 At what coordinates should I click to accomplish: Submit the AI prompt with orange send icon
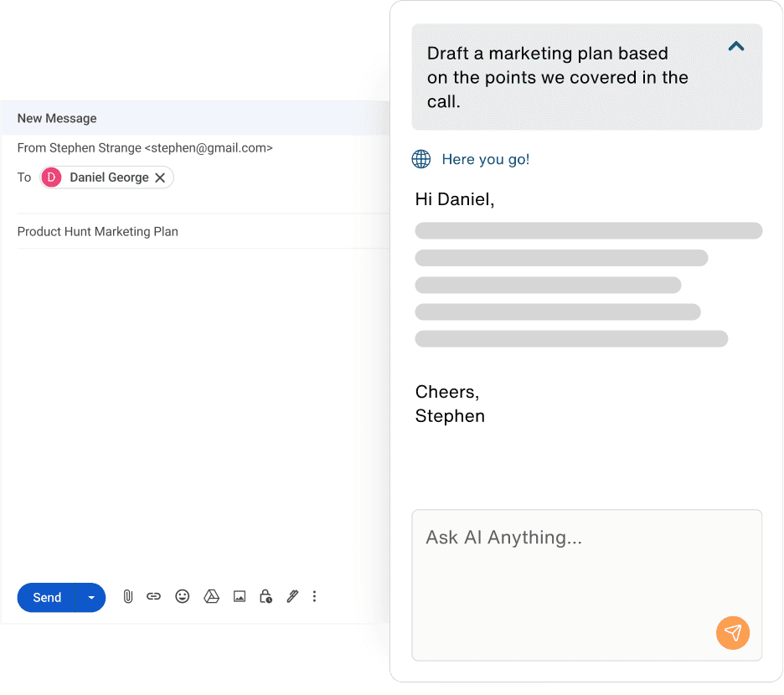(x=733, y=632)
